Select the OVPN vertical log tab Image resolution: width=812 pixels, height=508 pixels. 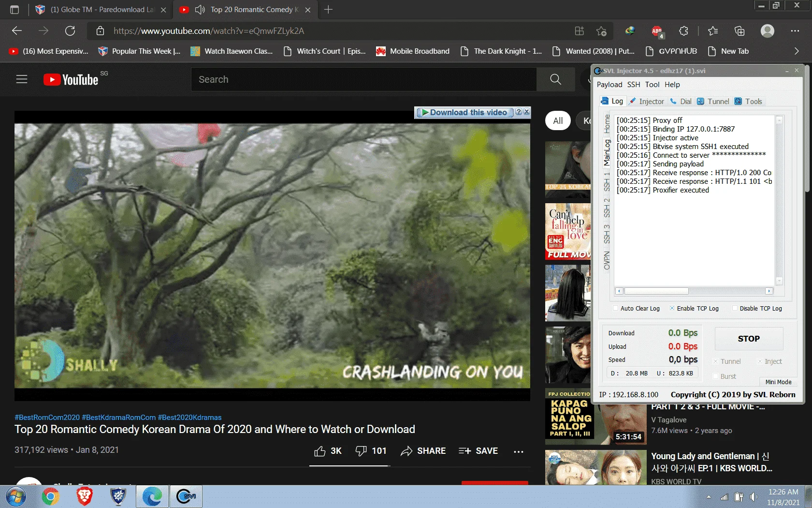(x=607, y=261)
